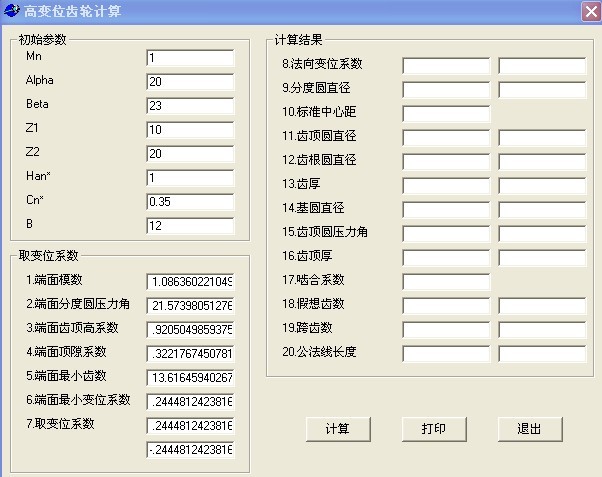Focus the 3.端面齿顶高系数 field
Screen dimensions: 602x477
[x=190, y=330]
